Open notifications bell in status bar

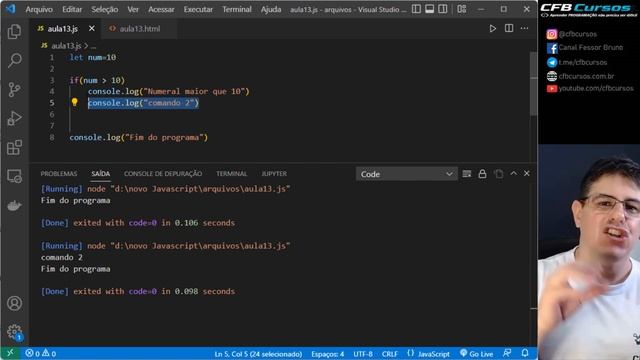(525, 353)
